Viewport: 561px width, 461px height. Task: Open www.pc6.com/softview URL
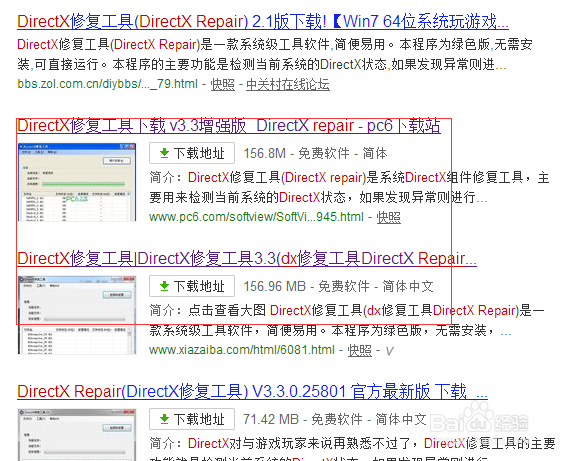point(256,217)
